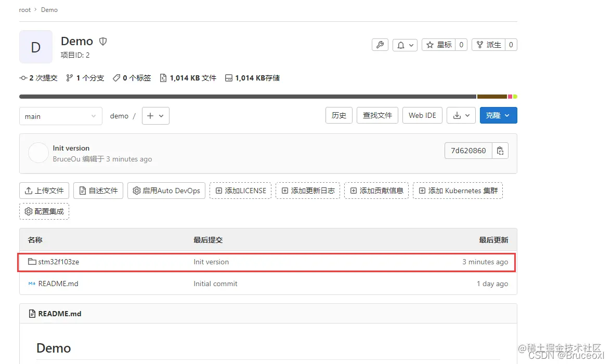Click 添加 Kubernetes 集群 button
Viewport: 612px width, 364px height.
(458, 191)
